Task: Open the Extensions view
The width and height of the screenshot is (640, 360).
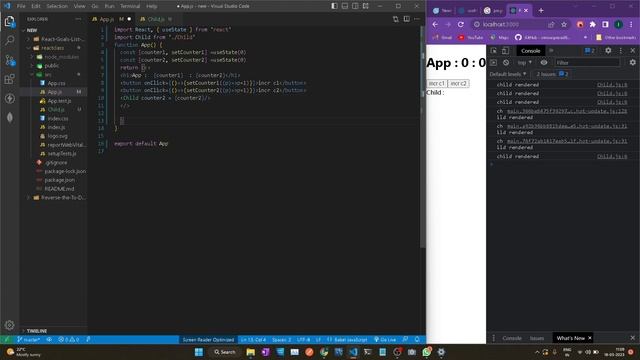Action: pyautogui.click(x=9, y=79)
